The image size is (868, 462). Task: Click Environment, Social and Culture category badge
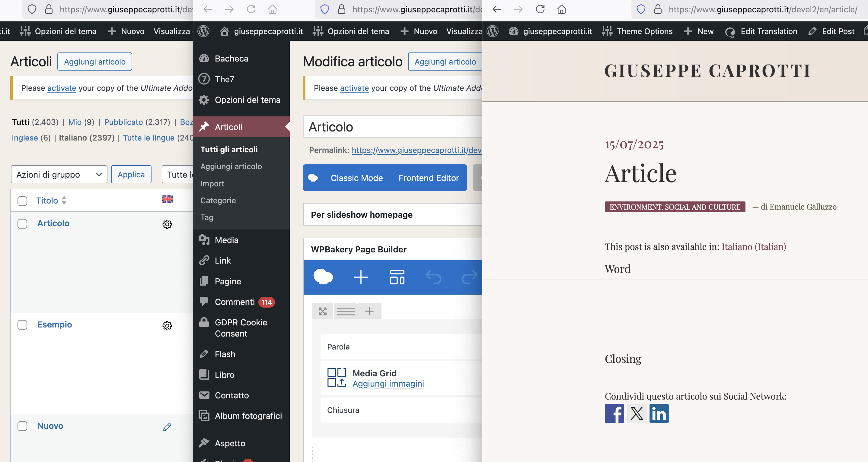(x=675, y=207)
